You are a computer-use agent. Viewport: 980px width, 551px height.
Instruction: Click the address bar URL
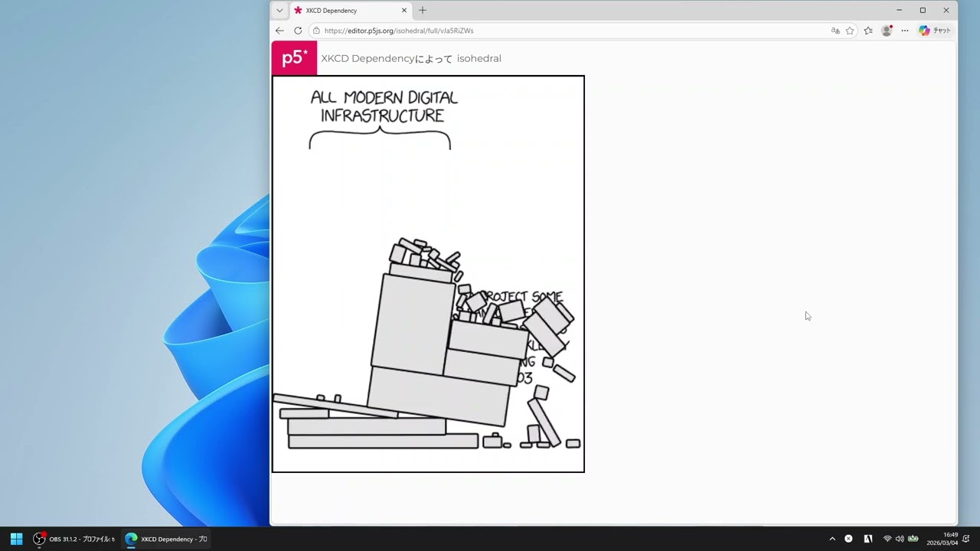[x=399, y=31]
